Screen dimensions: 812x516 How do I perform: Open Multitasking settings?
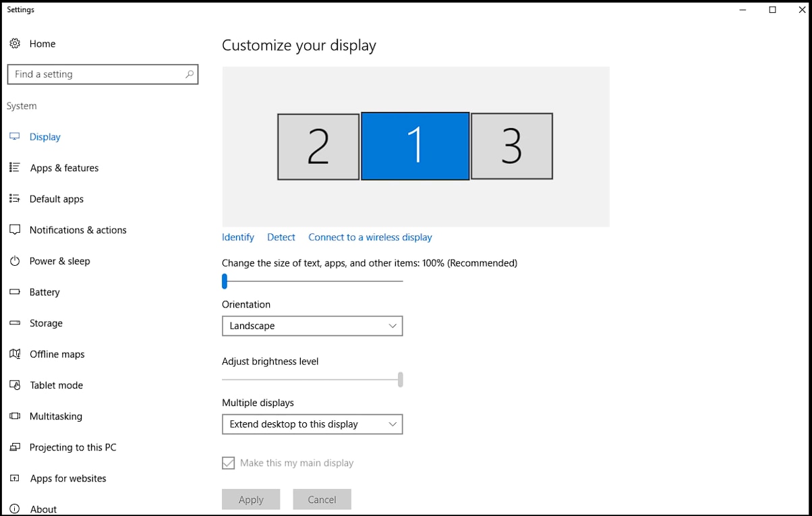[x=56, y=416]
